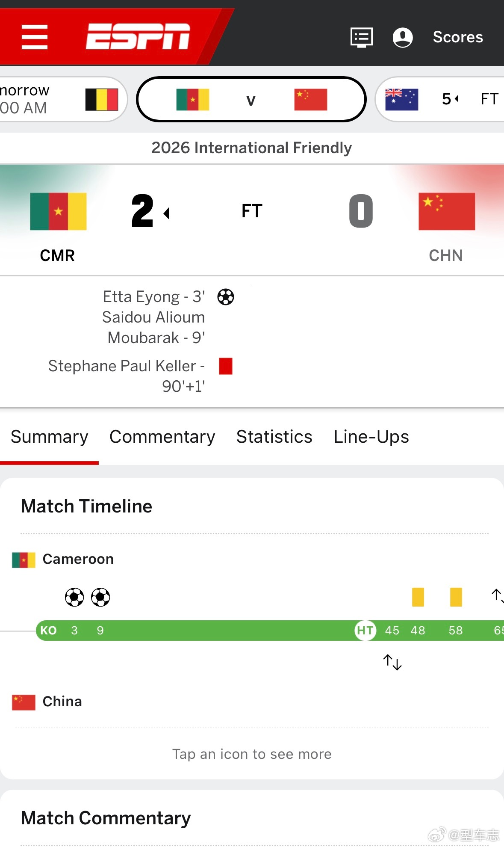Viewport: 504px width, 847px height.
Task: Open the news feed icon in header
Action: [x=361, y=37]
